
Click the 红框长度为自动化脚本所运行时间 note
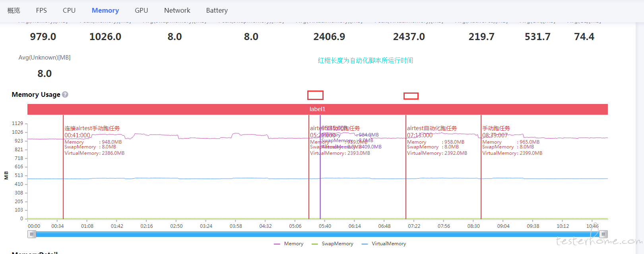click(365, 60)
